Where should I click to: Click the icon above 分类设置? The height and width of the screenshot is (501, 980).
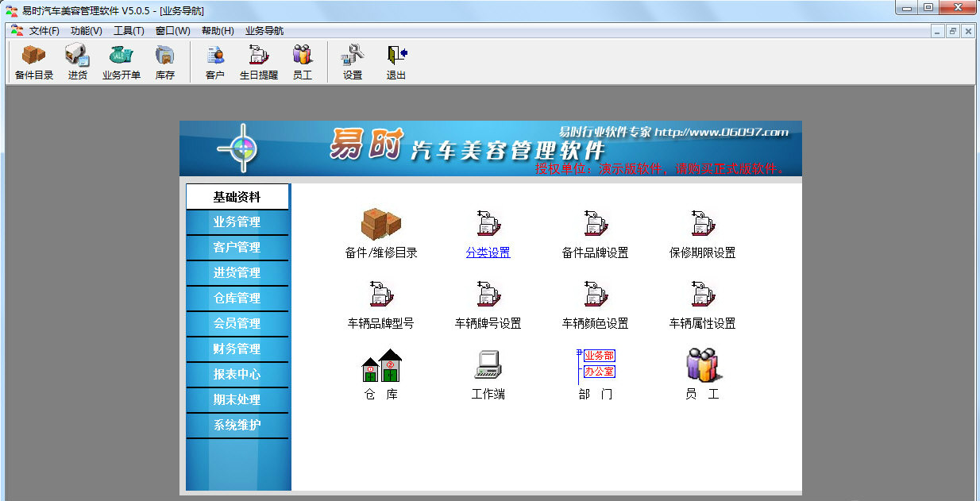click(x=488, y=224)
